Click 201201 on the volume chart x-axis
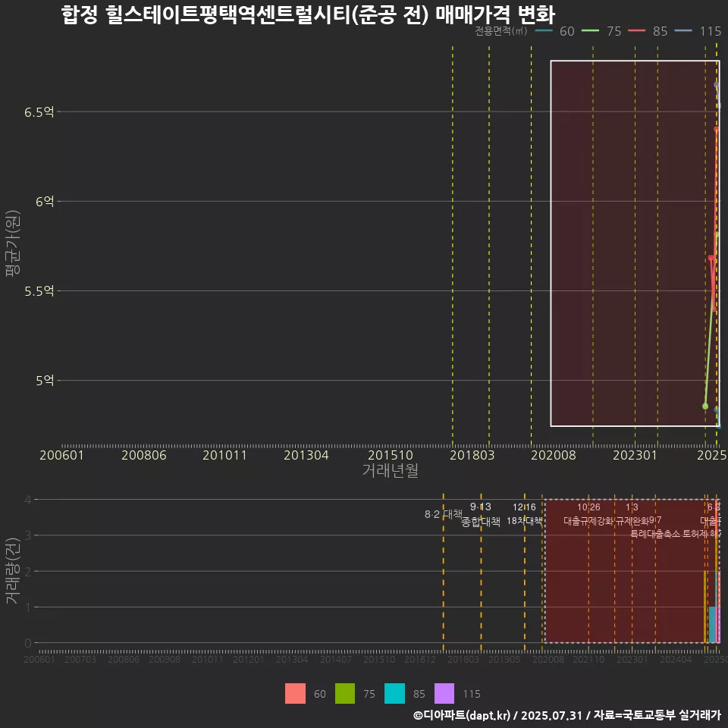The width and height of the screenshot is (728, 728). pyautogui.click(x=249, y=659)
